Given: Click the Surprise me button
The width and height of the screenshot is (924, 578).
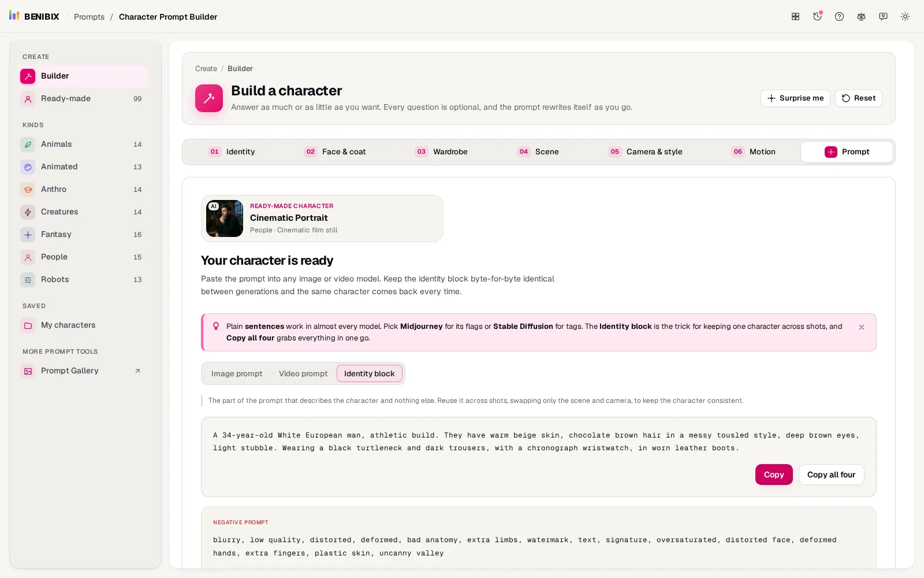Looking at the screenshot, I should click(795, 98).
